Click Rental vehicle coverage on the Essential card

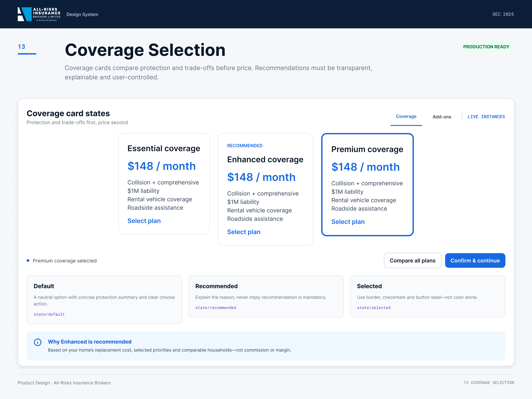click(x=160, y=199)
